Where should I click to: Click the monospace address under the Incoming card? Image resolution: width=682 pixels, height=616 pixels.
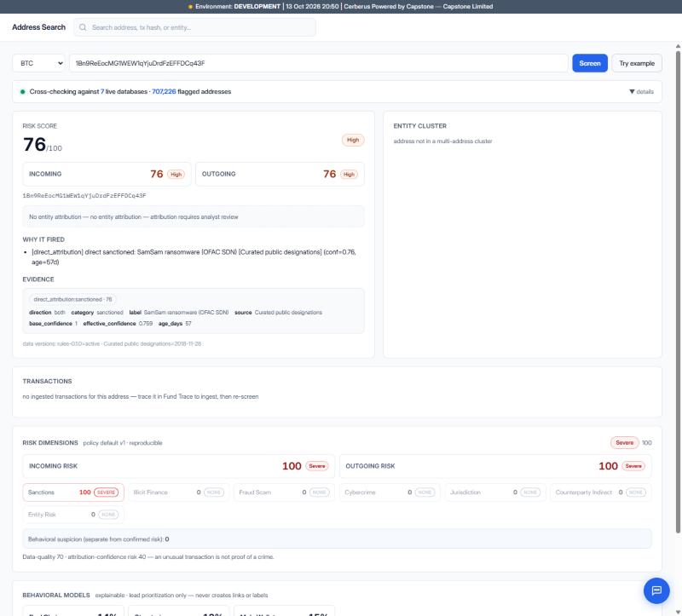click(x=84, y=196)
